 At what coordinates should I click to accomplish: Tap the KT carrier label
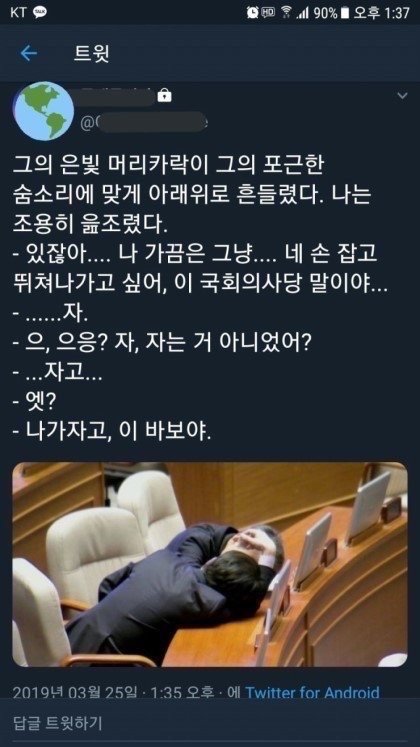pos(19,13)
